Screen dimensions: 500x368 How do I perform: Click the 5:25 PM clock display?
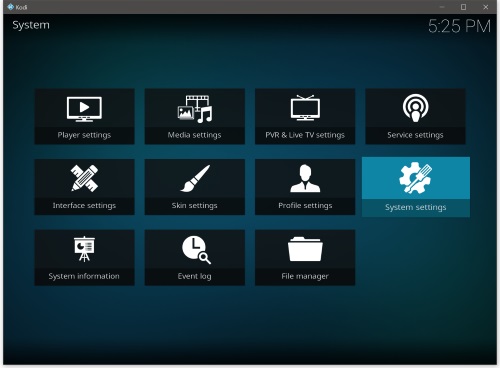459,26
